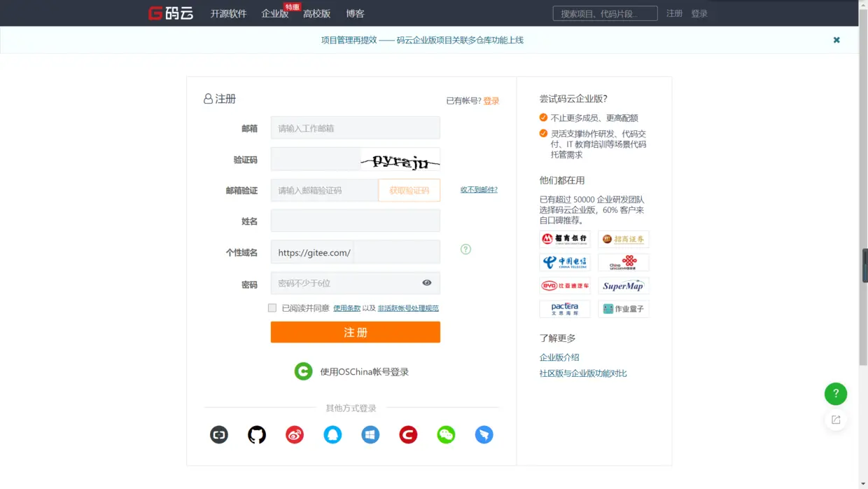Click the Pactera logo
Screen dimensions: 868x489
coord(565,309)
